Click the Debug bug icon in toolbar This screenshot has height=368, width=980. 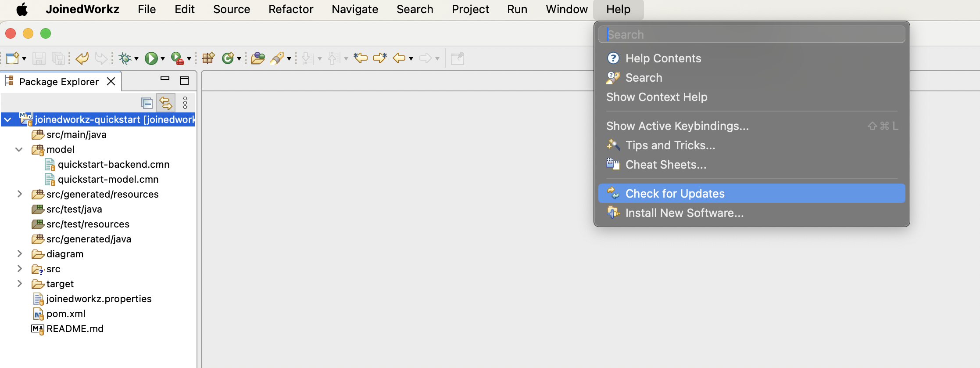click(x=125, y=58)
